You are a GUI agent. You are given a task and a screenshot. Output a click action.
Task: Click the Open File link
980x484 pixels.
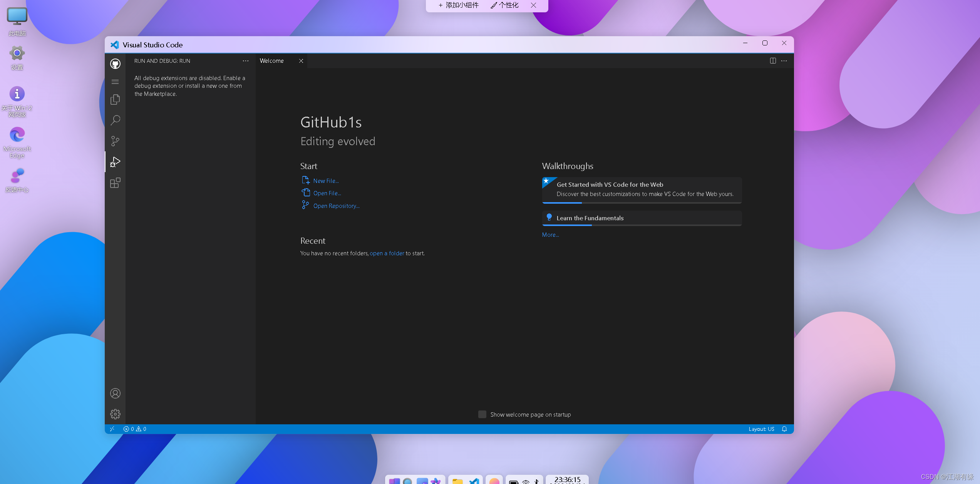[x=327, y=193]
